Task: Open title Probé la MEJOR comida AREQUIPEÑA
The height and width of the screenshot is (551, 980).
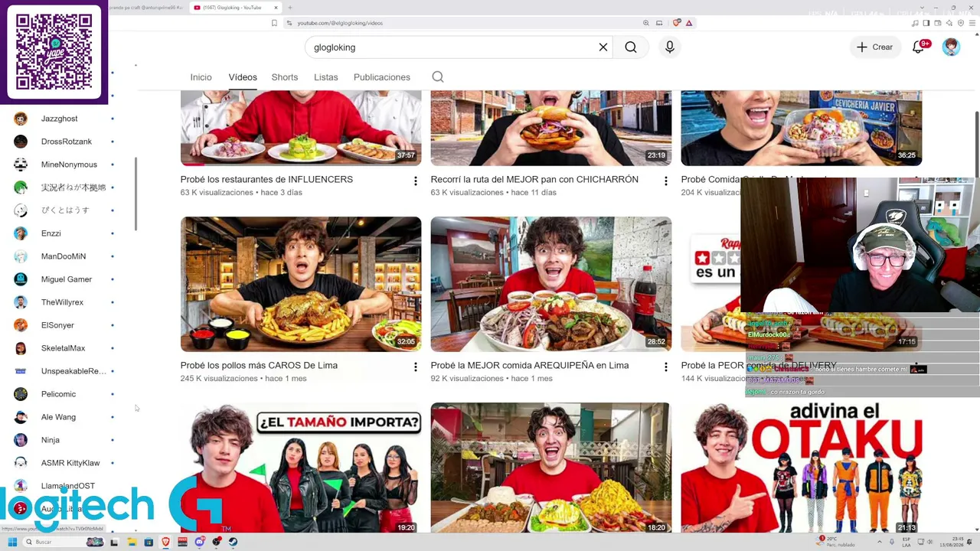Action: [x=530, y=365]
